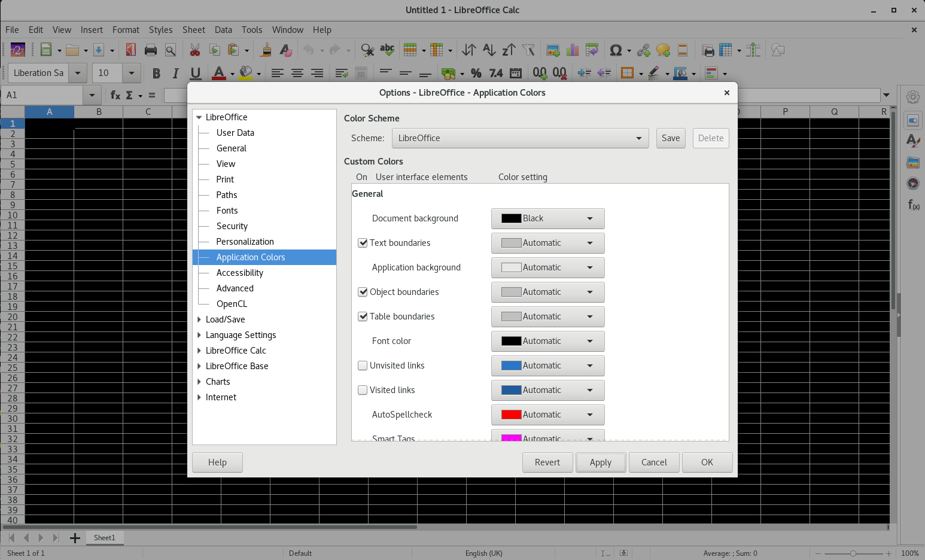The height and width of the screenshot is (560, 925).
Task: Open the Data menu
Action: click(x=223, y=30)
